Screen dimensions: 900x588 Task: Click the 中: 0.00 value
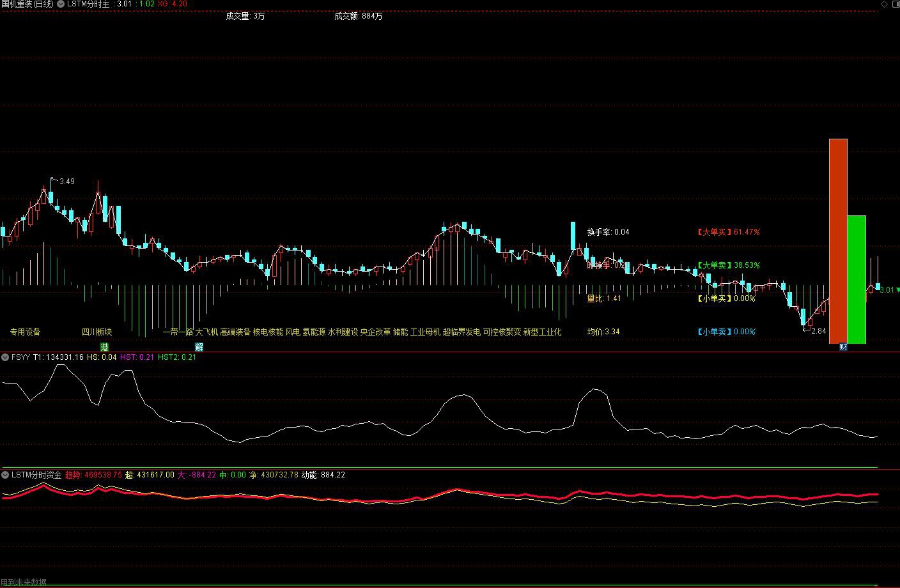[233, 475]
